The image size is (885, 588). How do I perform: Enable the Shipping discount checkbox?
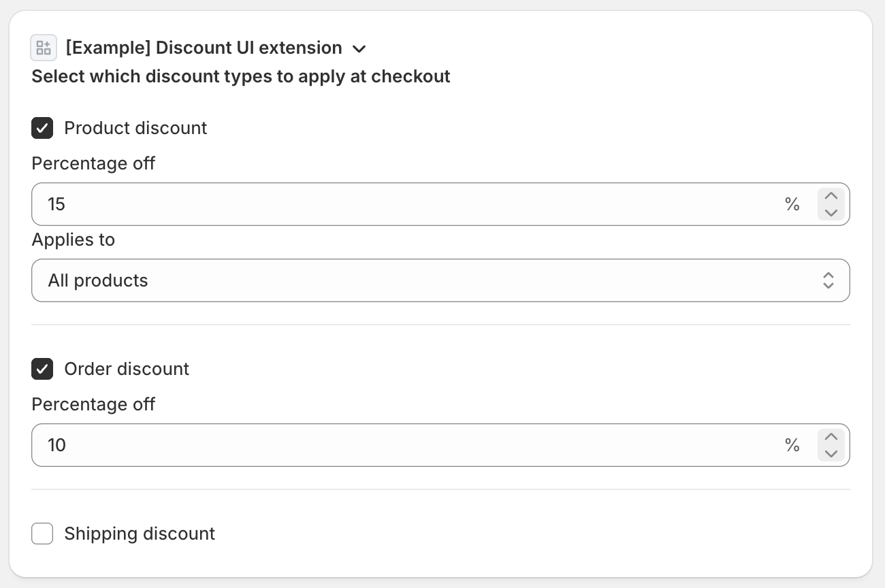pos(42,534)
